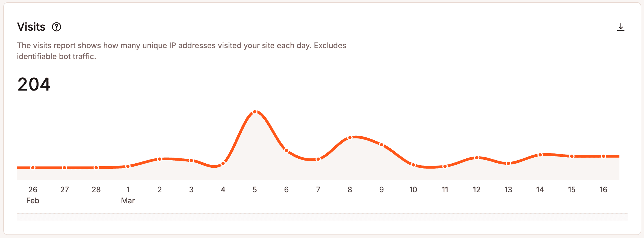The image size is (644, 238).
Task: Click the Mar axis label
Action: coord(128,201)
